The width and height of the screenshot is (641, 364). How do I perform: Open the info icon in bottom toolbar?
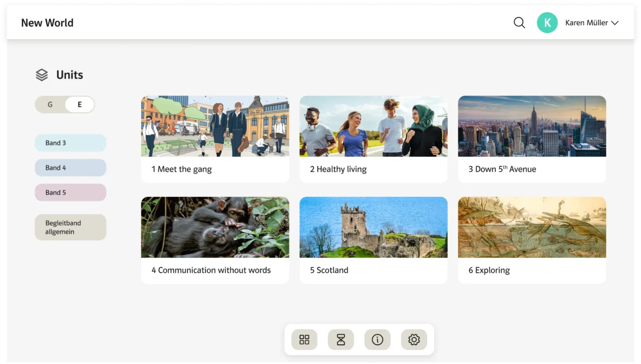tap(378, 340)
